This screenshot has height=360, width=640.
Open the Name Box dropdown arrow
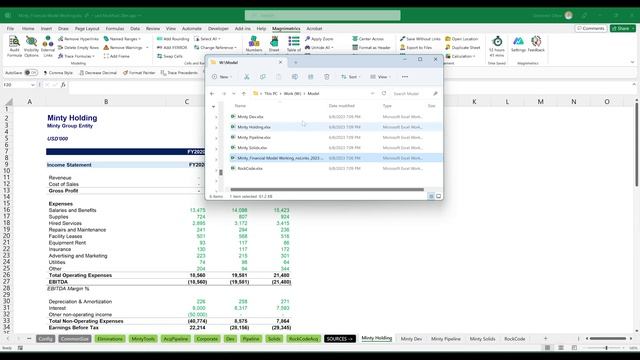click(33, 85)
